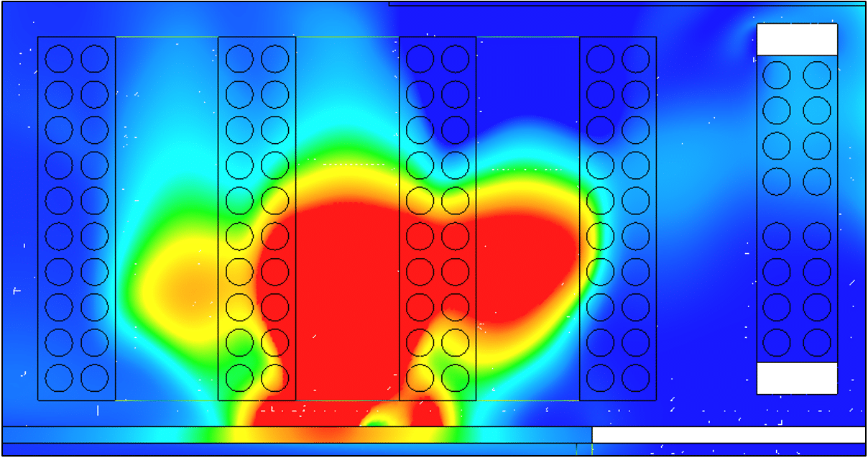Screen dimensions: 868x458
Task: Click the empty gap between rightmost column circle groups
Action: 797,209
